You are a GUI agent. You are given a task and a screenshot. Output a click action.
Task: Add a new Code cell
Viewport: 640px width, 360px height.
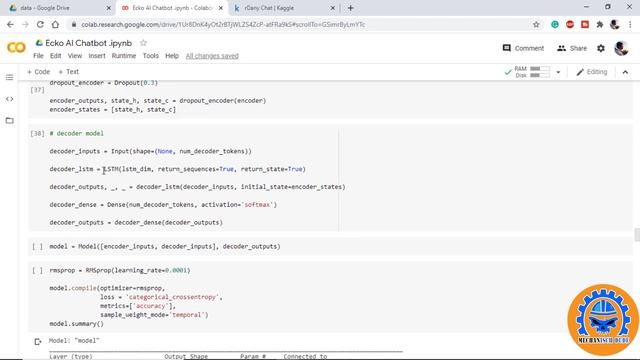(x=38, y=72)
